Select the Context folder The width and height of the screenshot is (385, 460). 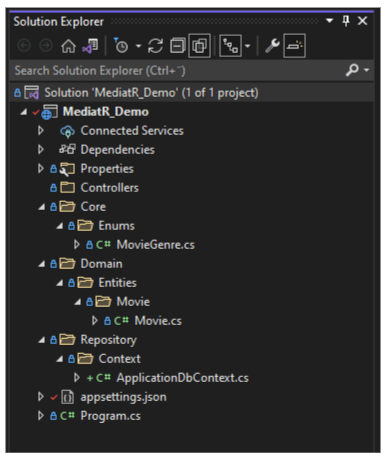[120, 359]
